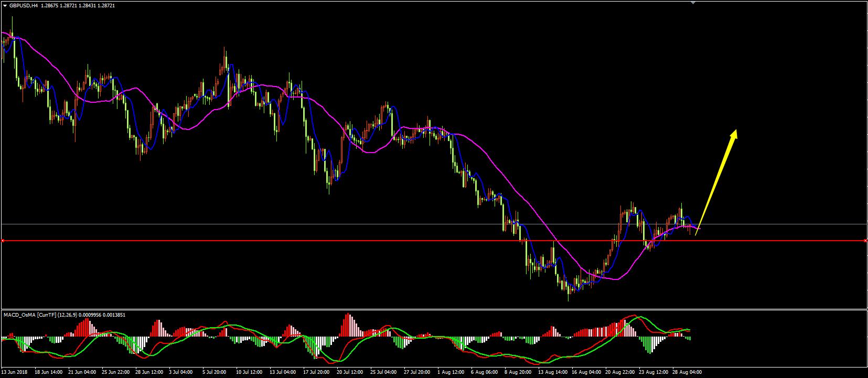Click the '20 Jul 12:00' time label
This screenshot has height=378, width=868.
click(x=350, y=372)
